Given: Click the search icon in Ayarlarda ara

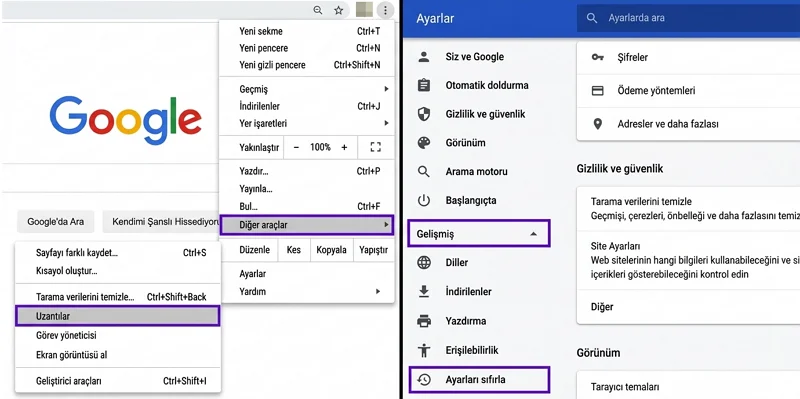Looking at the screenshot, I should pyautogui.click(x=592, y=18).
